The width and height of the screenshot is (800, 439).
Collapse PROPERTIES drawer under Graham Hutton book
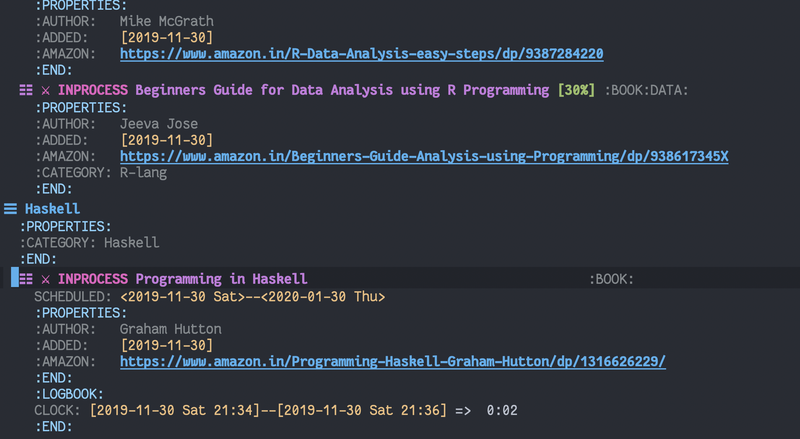coord(81,313)
